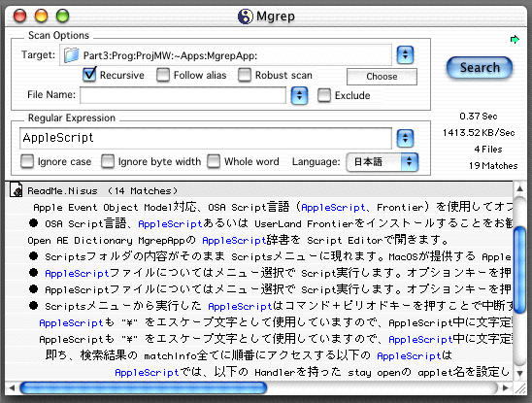Select the ReadMe.Nisus (14 Matches) header row

pos(259,190)
